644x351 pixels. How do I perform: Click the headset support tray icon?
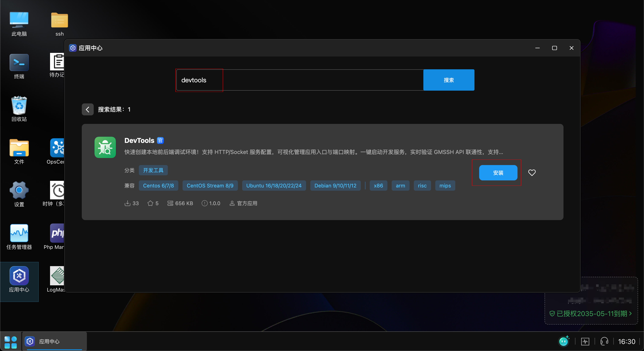pyautogui.click(x=604, y=341)
